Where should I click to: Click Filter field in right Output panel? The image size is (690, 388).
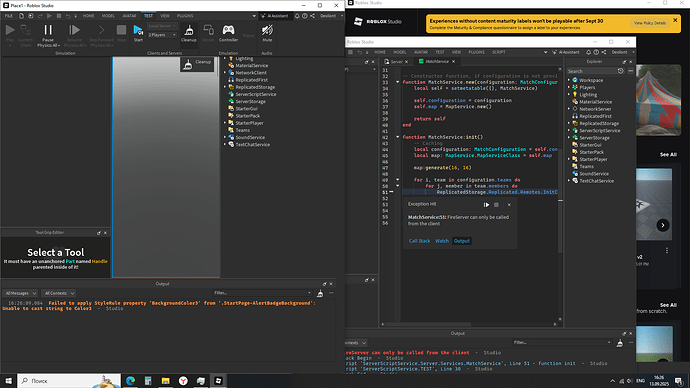[x=562, y=343]
